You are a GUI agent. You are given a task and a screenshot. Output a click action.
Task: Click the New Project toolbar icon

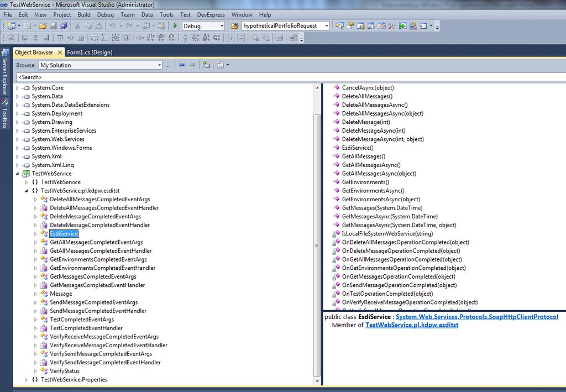11,26
